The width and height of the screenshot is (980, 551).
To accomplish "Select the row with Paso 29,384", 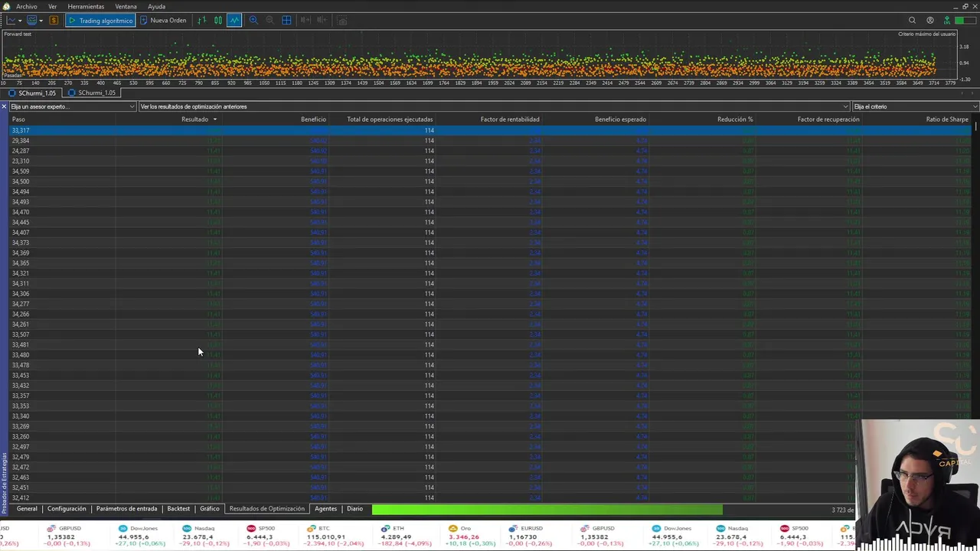I will [490, 141].
